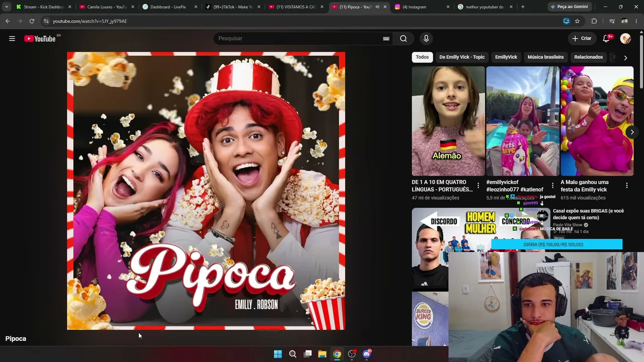
Task: Click the Criar button
Action: pos(582,39)
